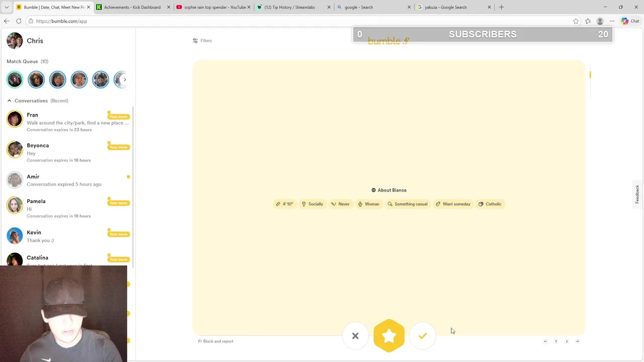Click Chris's profile avatar

[x=15, y=41]
